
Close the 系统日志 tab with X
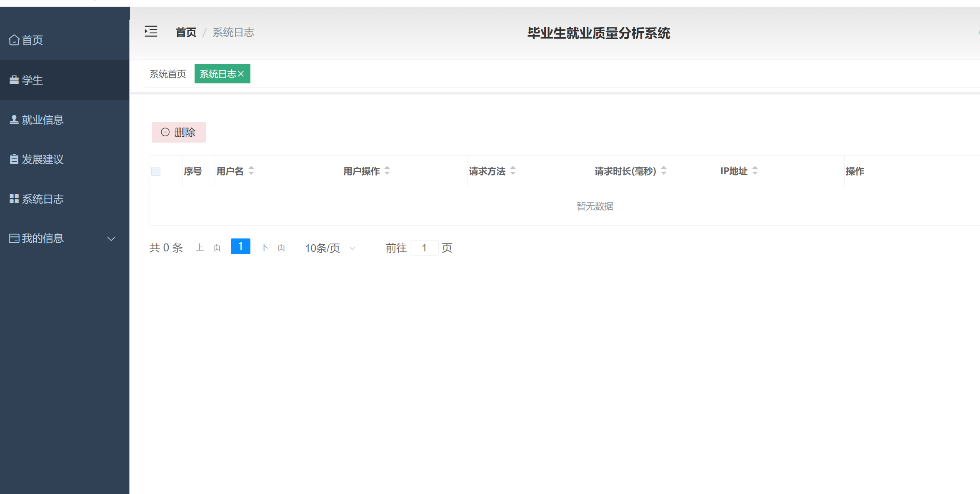pos(241,74)
